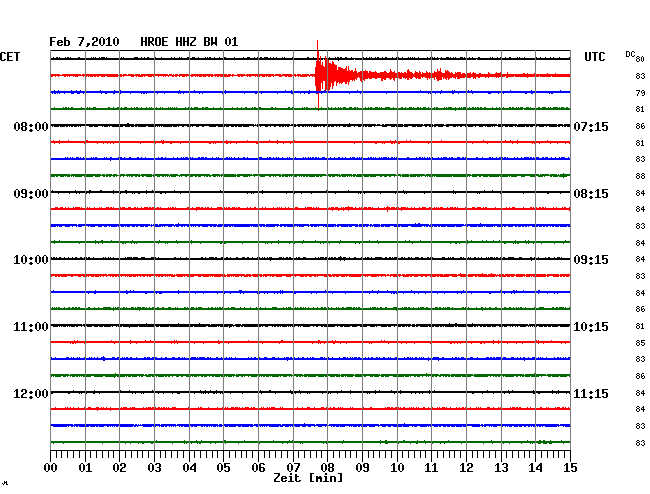The image size is (650, 494).
Task: Click the "00" minute tick label
Action: 51,468
